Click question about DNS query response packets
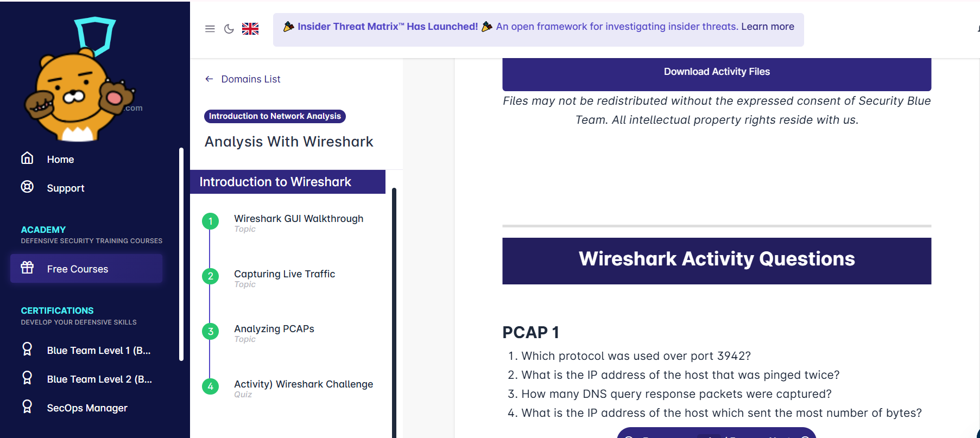Viewport: 980px width, 438px height. coord(676,394)
